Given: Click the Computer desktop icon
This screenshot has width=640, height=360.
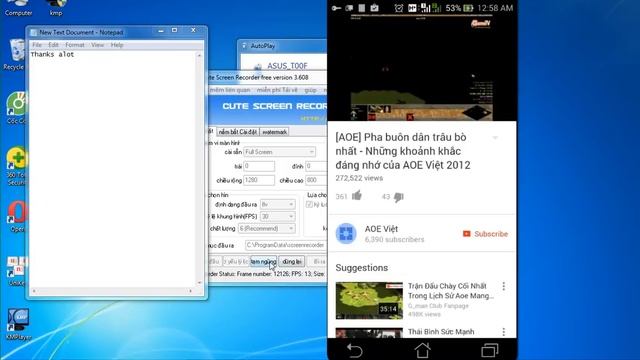Looking at the screenshot, I should coord(18,7).
